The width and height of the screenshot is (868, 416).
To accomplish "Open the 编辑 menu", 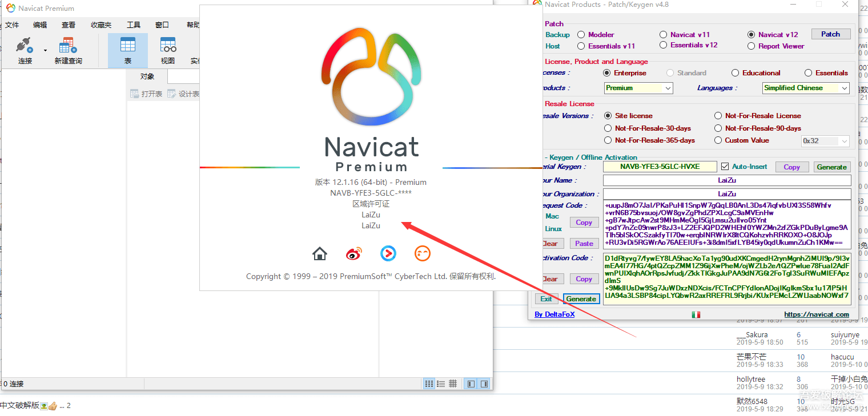I will pyautogui.click(x=40, y=25).
